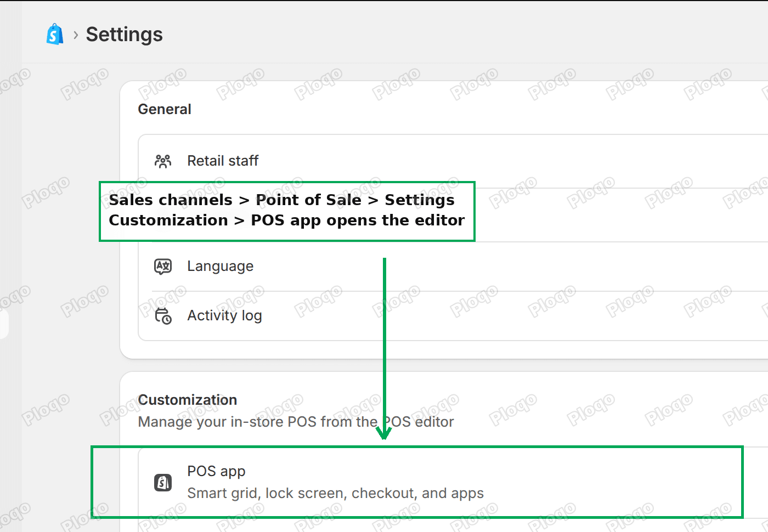The image size is (768, 532).
Task: Click the Retail staff people icon
Action: 163,161
